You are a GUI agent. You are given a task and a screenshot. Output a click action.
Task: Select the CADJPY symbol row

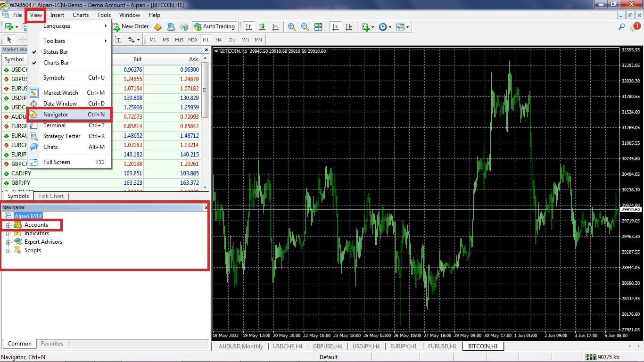click(101, 173)
